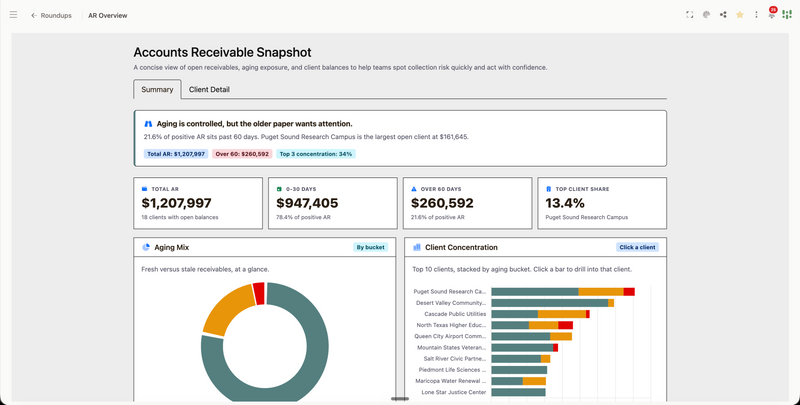
Task: Click the 'By bucket' badge
Action: [370, 247]
